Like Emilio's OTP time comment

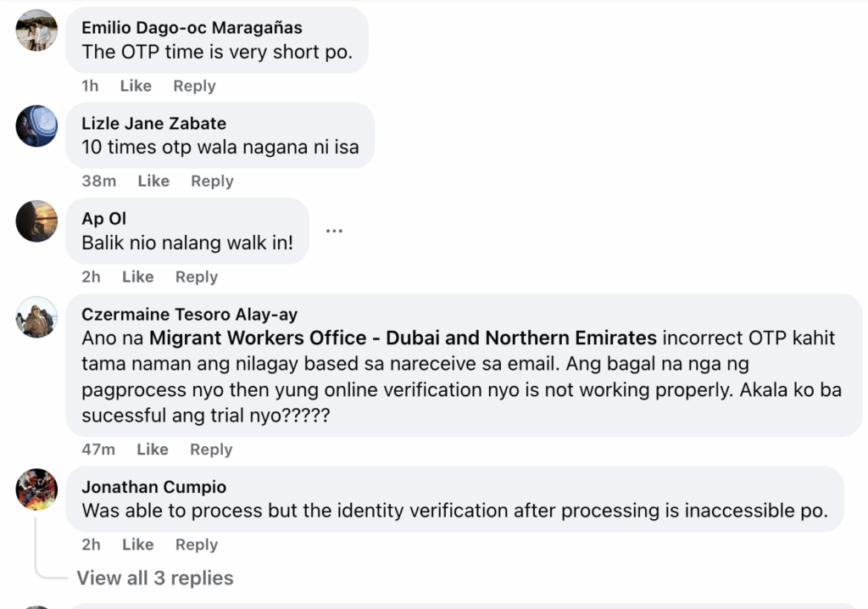pos(136,86)
